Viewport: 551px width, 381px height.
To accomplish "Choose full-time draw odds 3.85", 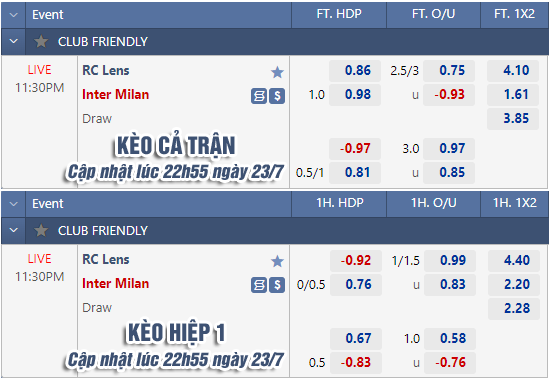I will (513, 118).
